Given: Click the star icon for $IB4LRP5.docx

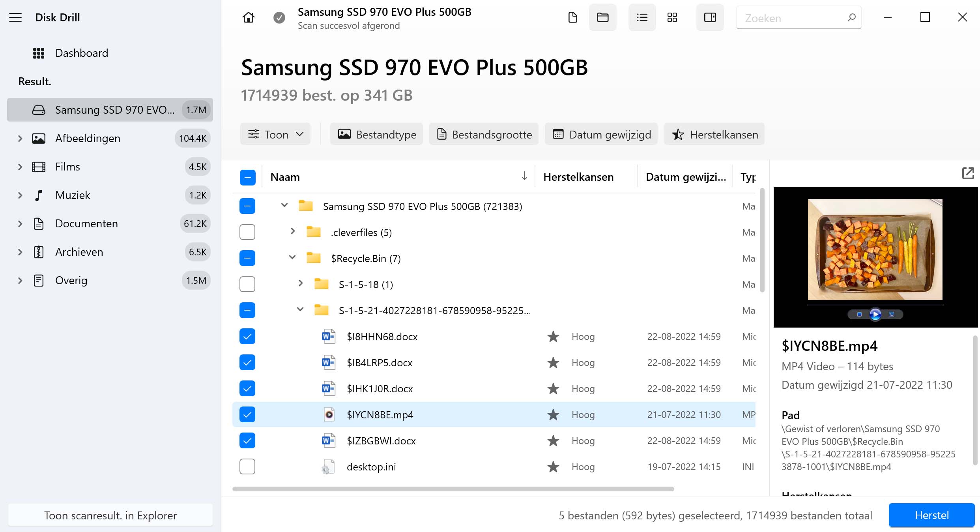Looking at the screenshot, I should 553,363.
